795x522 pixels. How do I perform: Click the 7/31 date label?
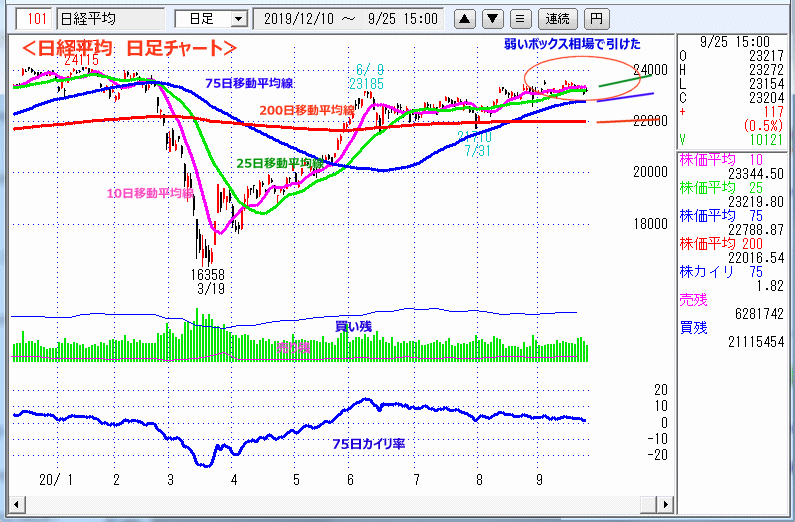[477, 151]
